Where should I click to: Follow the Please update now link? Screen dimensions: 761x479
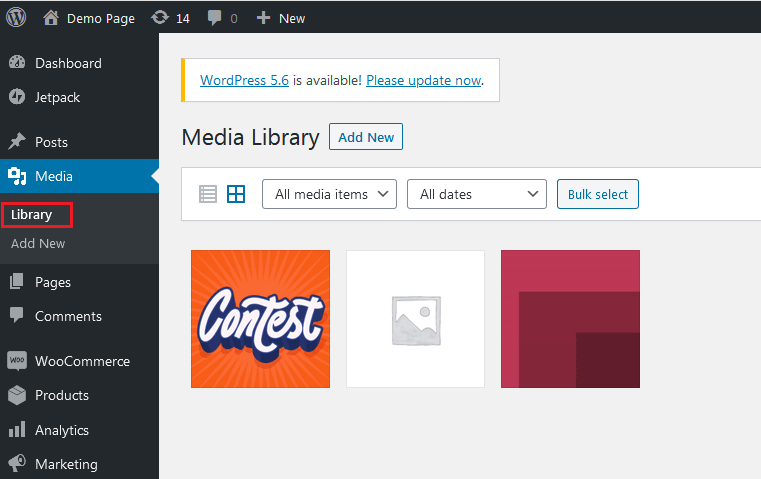[424, 80]
